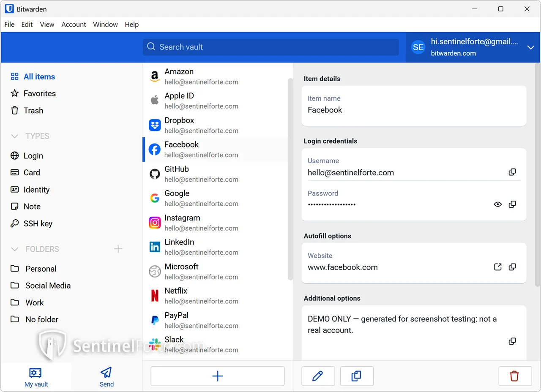Image resolution: width=541 pixels, height=392 pixels.
Task: Select the LinkedIn login item
Action: (x=216, y=247)
